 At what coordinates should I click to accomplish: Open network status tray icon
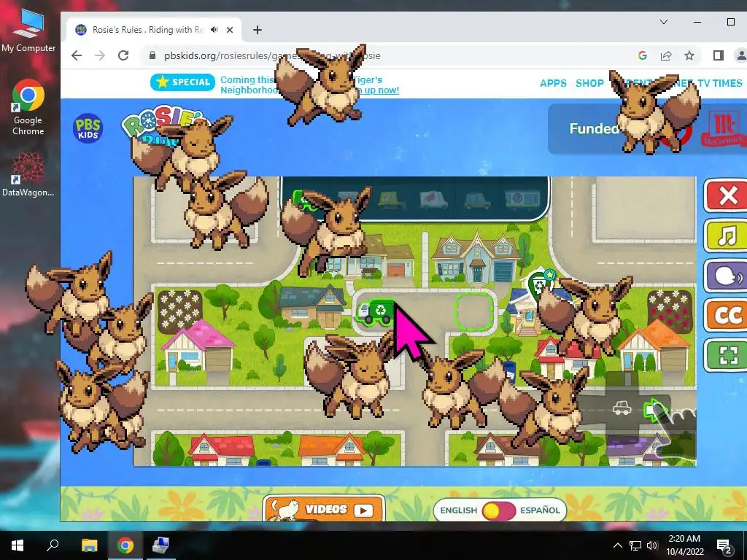point(635,545)
